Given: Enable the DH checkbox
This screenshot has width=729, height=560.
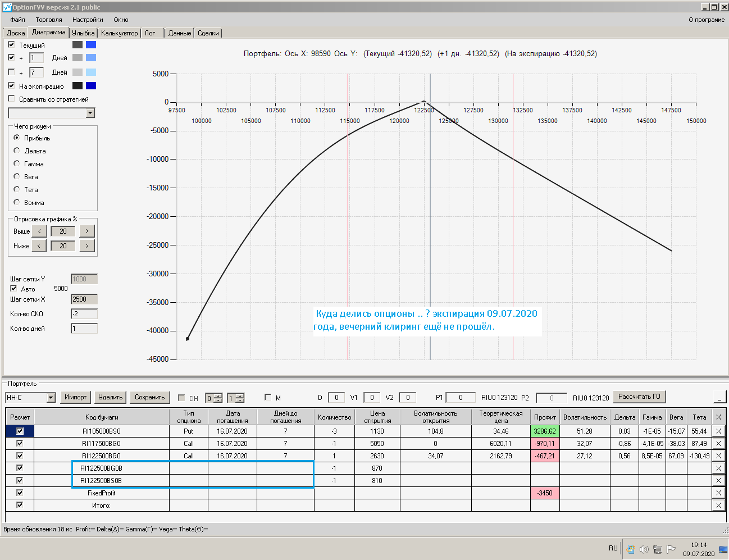Looking at the screenshot, I should click(181, 398).
